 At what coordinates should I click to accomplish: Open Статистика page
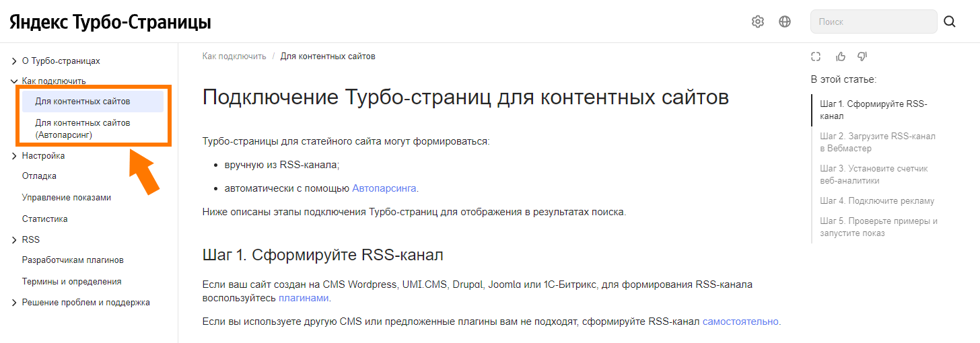point(44,219)
